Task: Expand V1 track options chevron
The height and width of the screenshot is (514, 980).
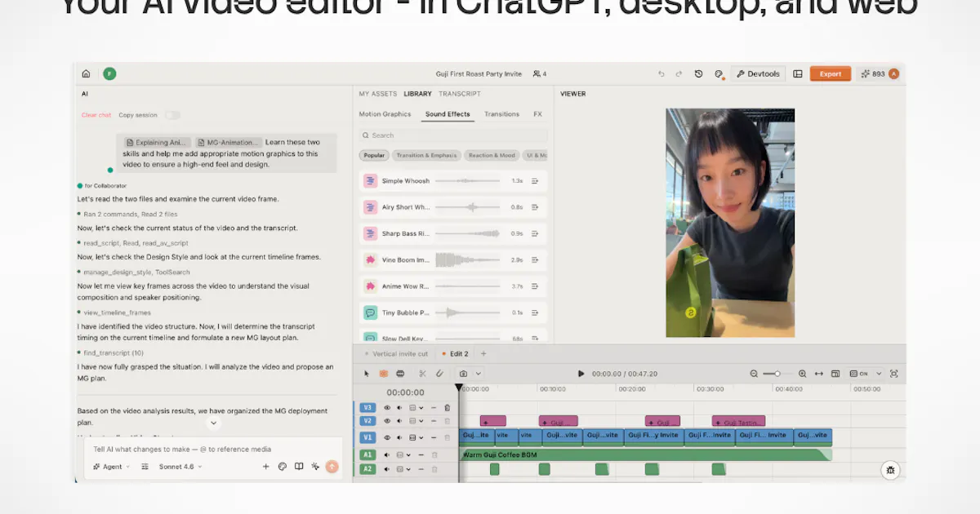Action: coord(421,437)
